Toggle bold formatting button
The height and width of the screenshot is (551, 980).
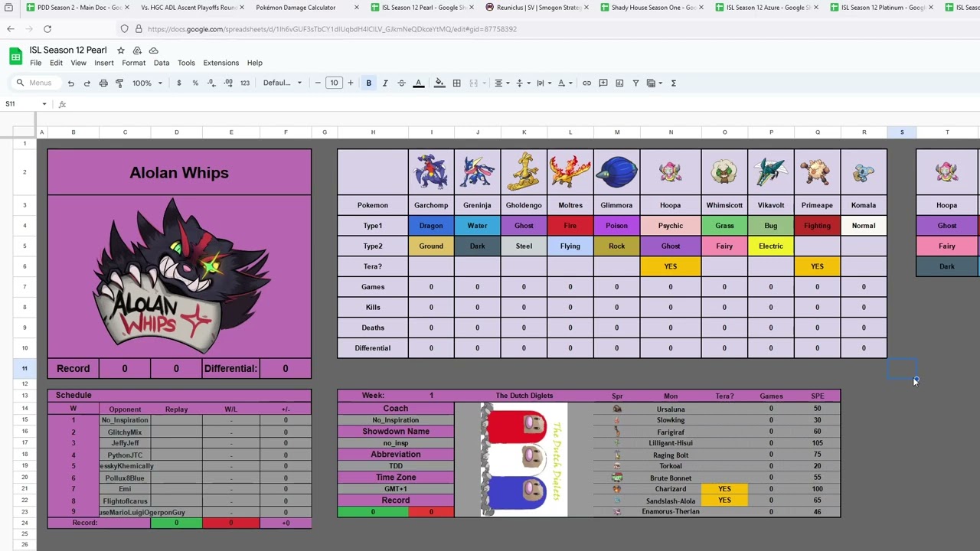tap(369, 83)
